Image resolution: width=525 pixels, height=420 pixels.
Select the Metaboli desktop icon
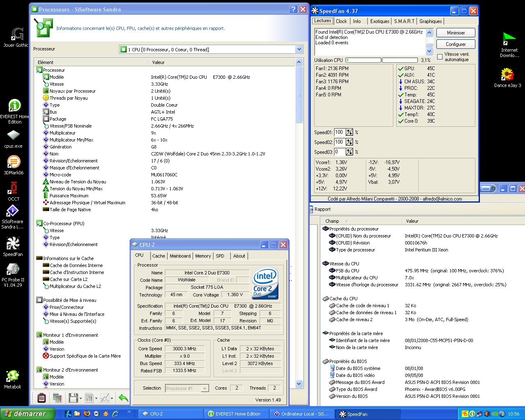tap(12, 379)
